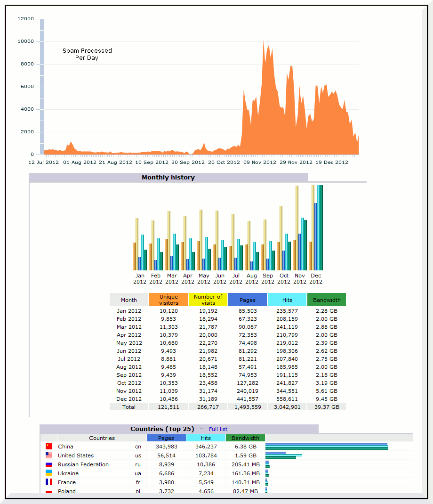Click the Bandwidth header in countries table
Screen dimensions: 433x504
(x=245, y=438)
